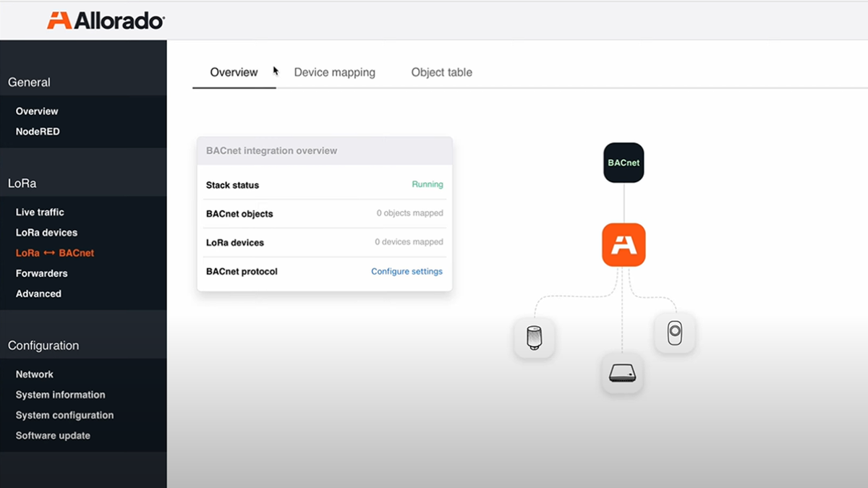Select the flat box sensor device icon
Image resolution: width=868 pixels, height=488 pixels.
(622, 373)
